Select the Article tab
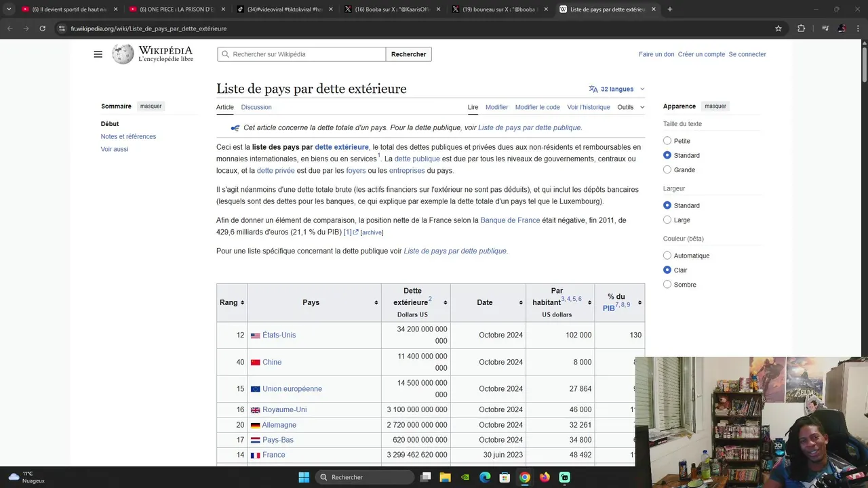Image resolution: width=868 pixels, height=488 pixels. (225, 107)
